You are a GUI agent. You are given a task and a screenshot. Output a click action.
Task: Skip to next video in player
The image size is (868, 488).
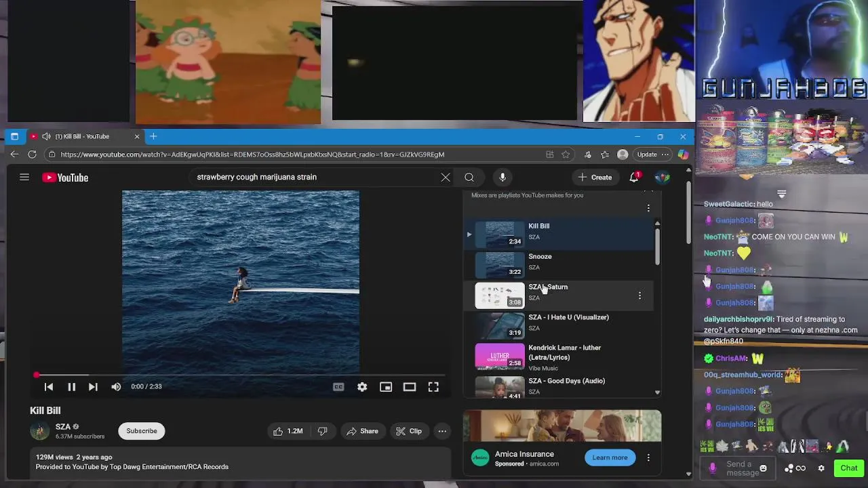(93, 387)
